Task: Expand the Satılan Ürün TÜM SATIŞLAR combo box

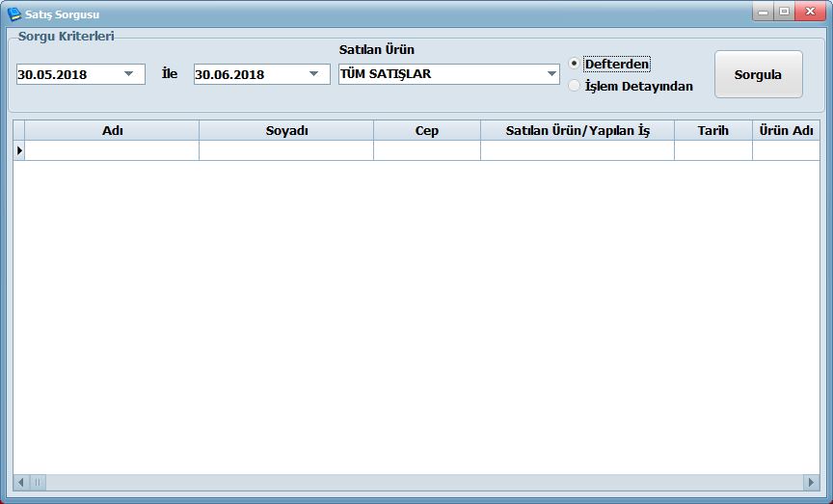Action: tap(551, 74)
